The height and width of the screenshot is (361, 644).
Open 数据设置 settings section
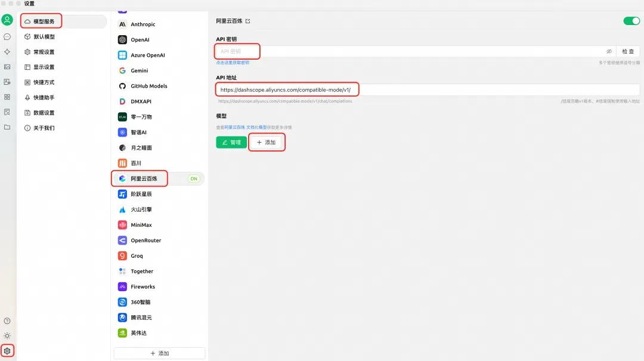tap(63, 113)
